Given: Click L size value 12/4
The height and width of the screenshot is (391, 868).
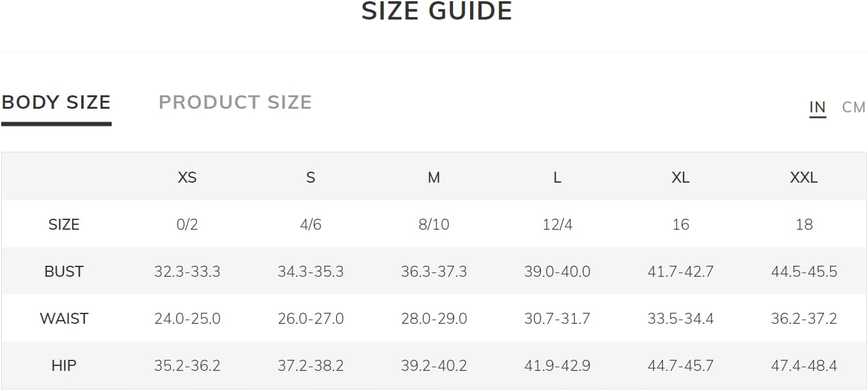Looking at the screenshot, I should [x=557, y=225].
